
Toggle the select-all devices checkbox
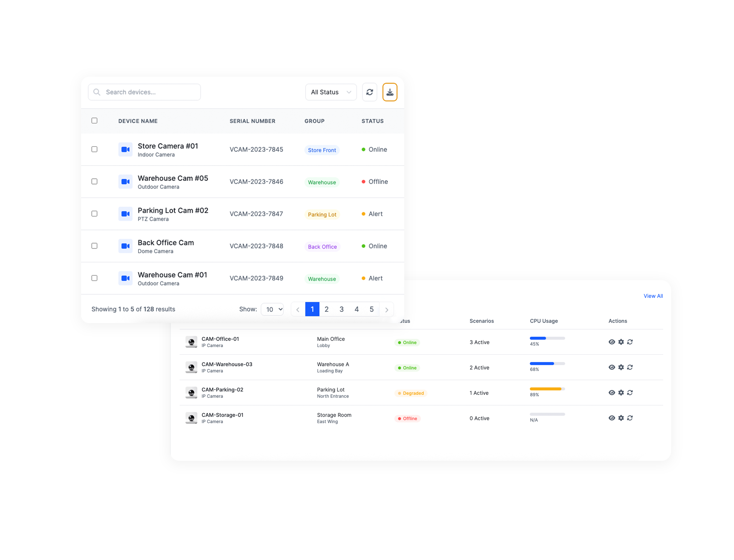pos(94,121)
